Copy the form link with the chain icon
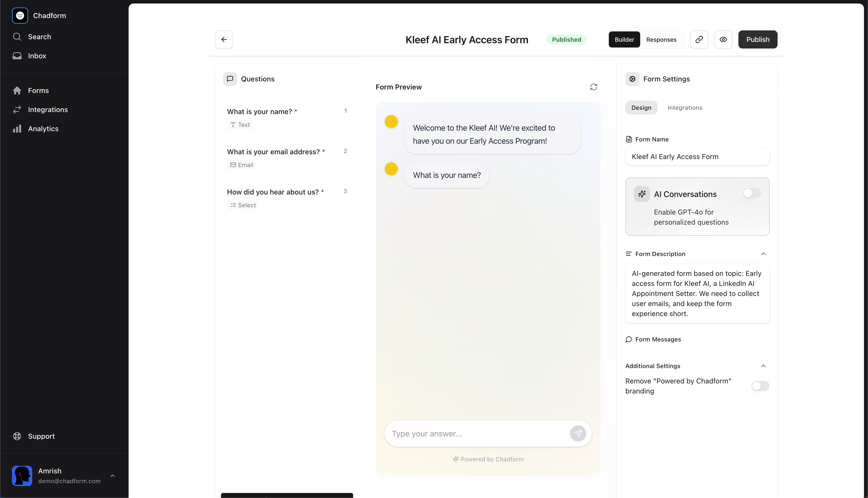Screen dimensions: 868x498 pyautogui.click(x=699, y=39)
